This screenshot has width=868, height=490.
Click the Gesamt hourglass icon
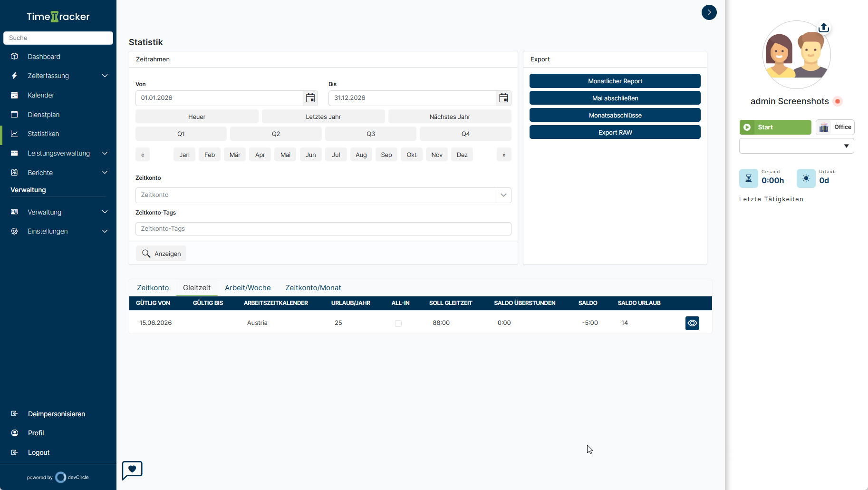(749, 178)
